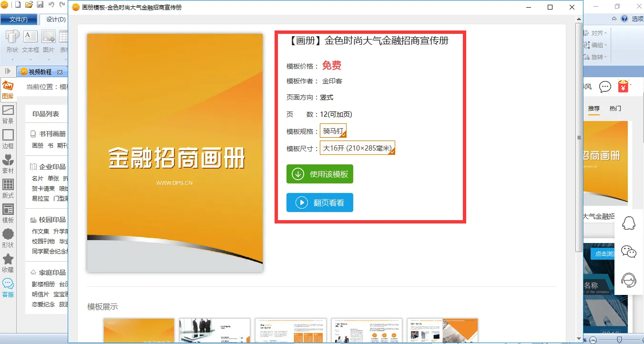The width and height of the screenshot is (644, 344).
Task: Expand the sidebar with the arrow icon
Action: pos(8,71)
